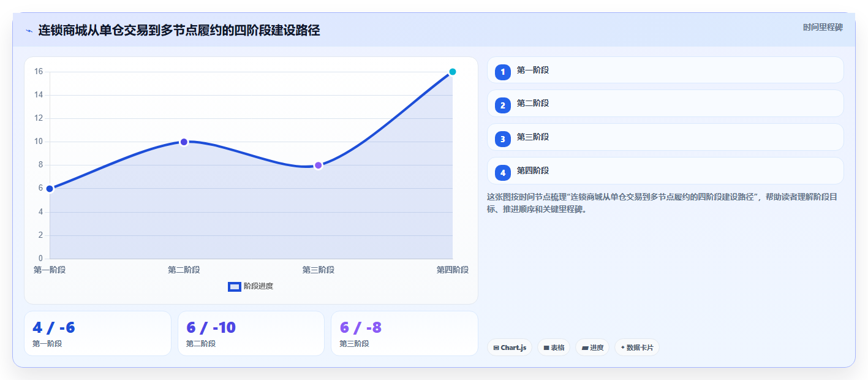Click the 6 / -8 stat card

pos(404,333)
